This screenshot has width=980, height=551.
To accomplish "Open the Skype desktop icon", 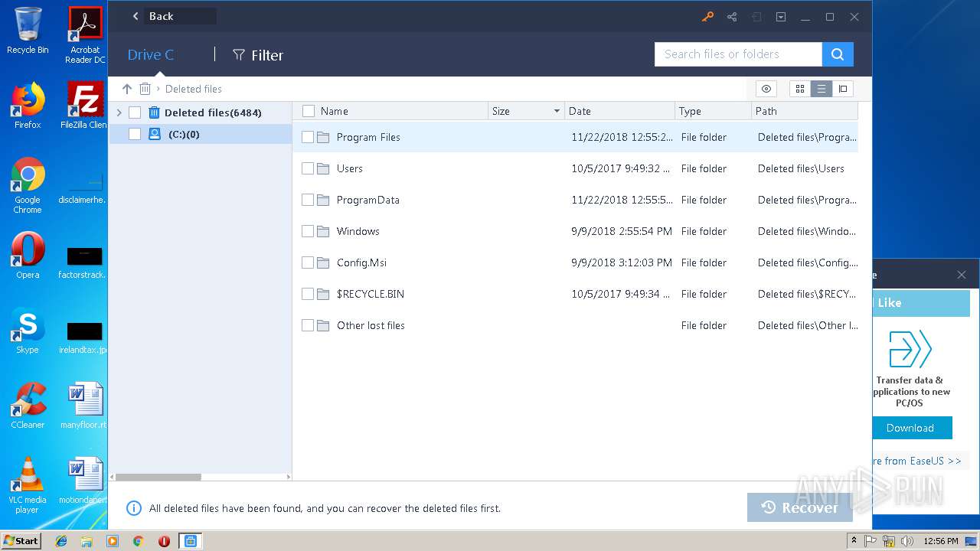I will 28,331.
